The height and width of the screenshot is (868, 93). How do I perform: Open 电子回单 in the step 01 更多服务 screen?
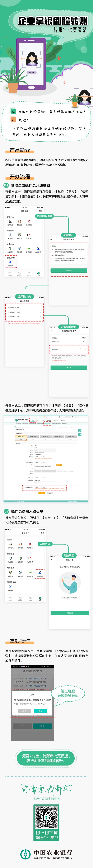tap(29, 236)
